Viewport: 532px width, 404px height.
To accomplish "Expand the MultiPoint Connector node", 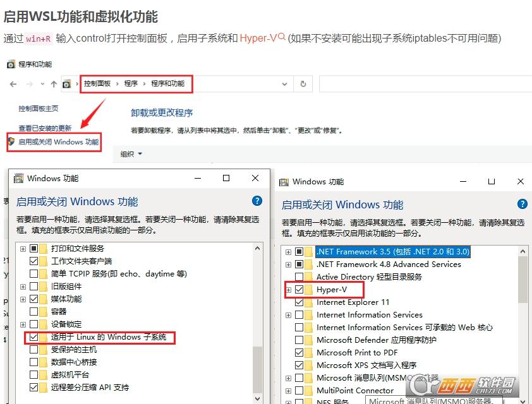I will click(x=288, y=391).
